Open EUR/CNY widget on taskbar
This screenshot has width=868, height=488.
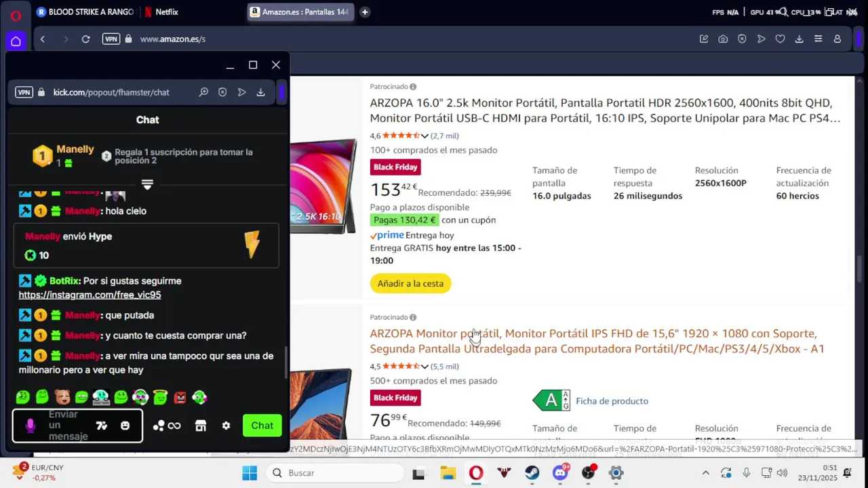37,472
